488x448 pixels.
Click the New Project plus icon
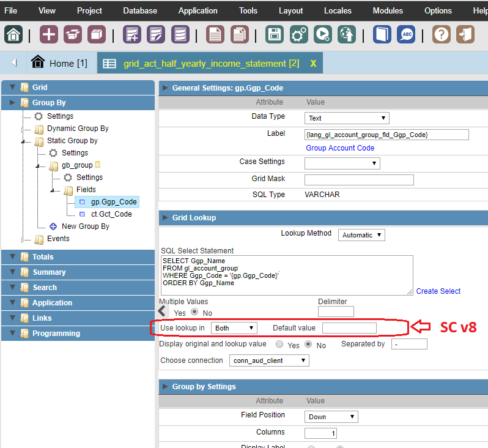(49, 34)
